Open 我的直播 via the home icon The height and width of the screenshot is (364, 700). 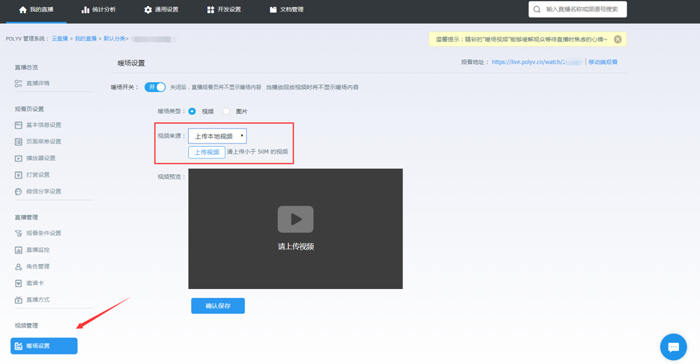(23, 9)
